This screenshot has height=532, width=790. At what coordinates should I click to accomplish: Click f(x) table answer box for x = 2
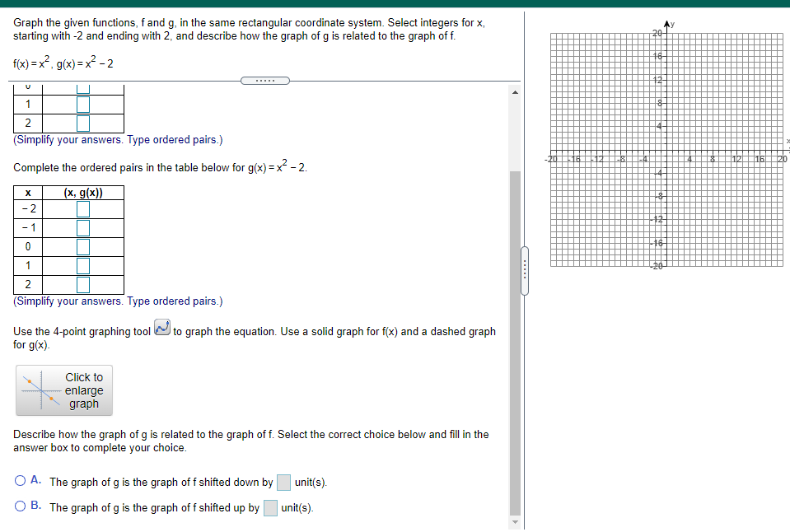(83, 124)
